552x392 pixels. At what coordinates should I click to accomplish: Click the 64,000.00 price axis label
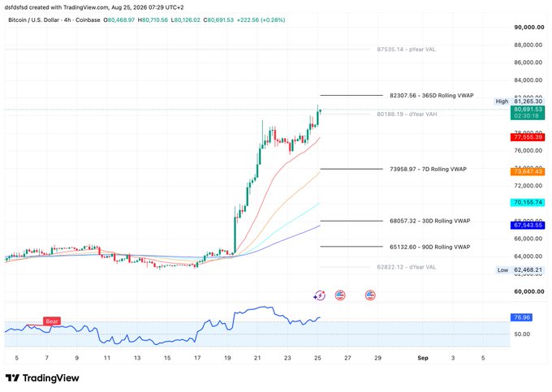click(528, 256)
